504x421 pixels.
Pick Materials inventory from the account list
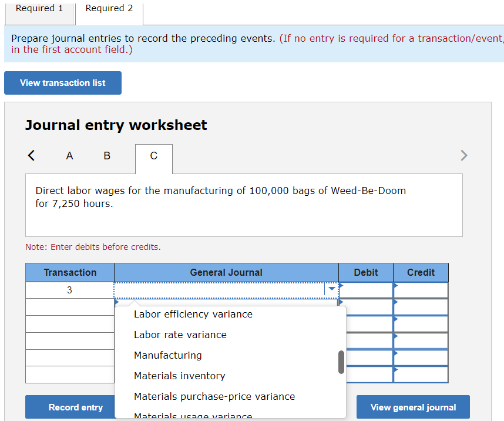[180, 376]
